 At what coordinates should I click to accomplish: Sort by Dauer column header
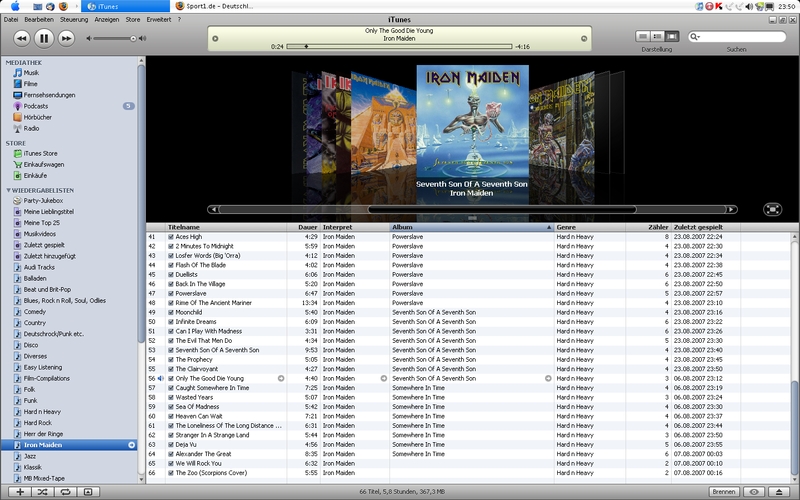304,228
